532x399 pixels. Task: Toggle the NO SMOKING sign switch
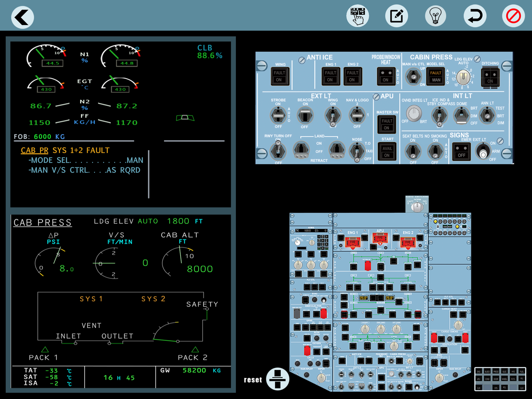(x=435, y=151)
